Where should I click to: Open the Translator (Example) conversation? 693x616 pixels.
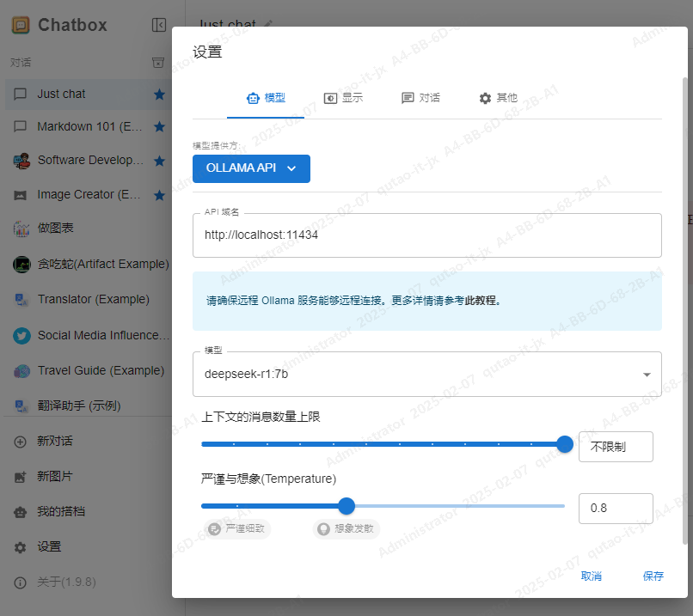coord(89,300)
